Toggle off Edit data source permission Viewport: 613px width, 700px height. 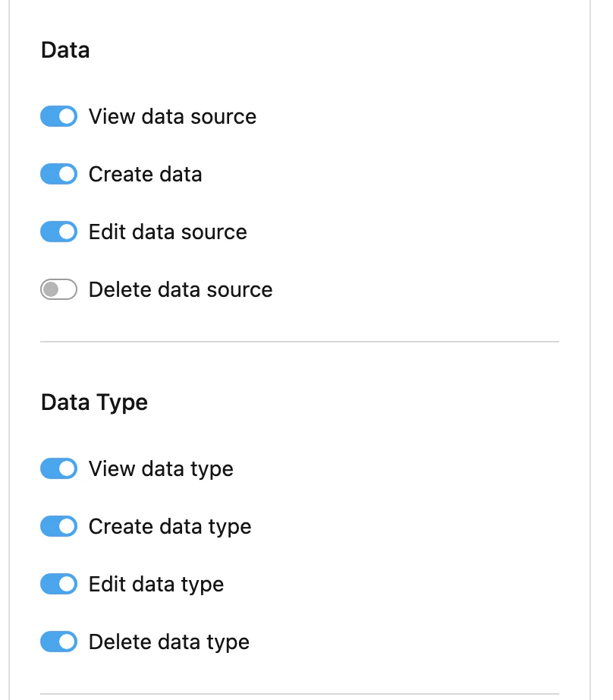click(x=58, y=232)
